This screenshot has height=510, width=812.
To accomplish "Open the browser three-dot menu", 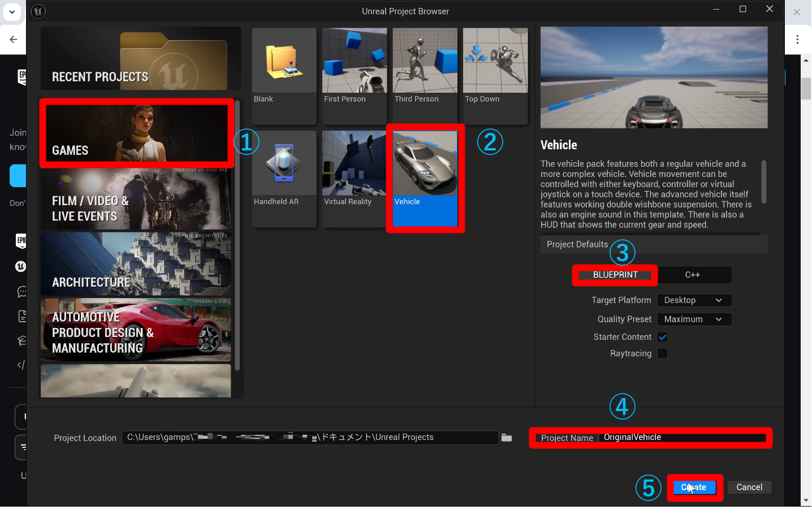I will coord(797,40).
